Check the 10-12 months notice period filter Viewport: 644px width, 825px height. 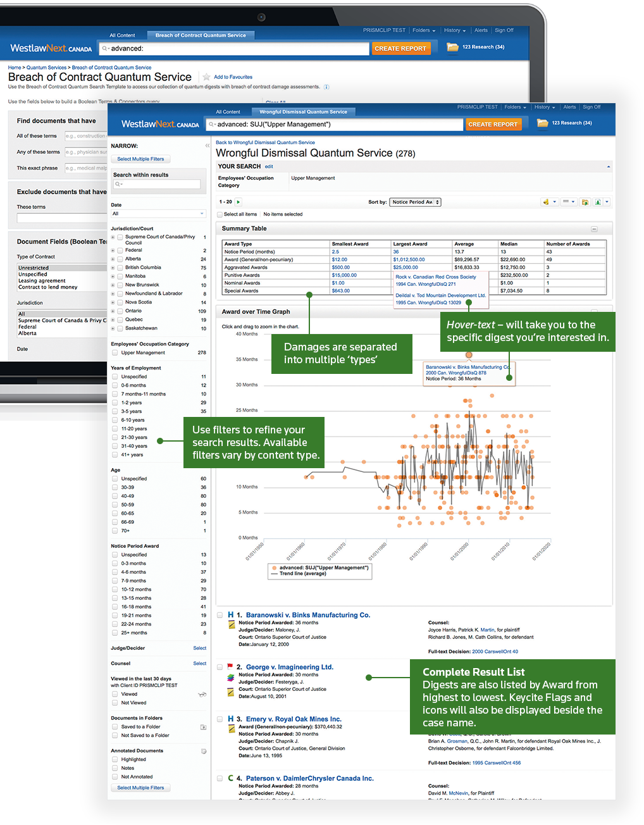(x=115, y=589)
